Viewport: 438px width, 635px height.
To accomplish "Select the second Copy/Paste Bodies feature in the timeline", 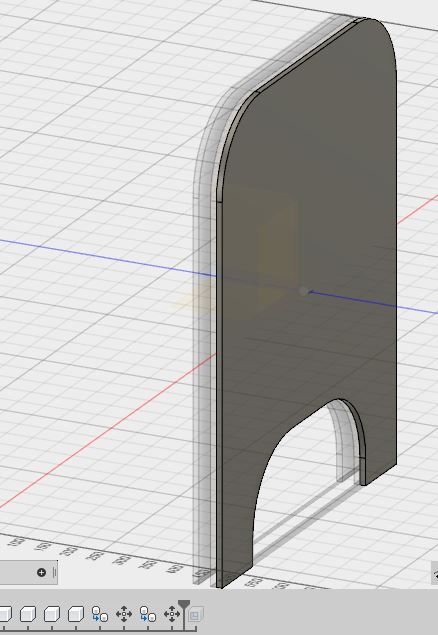I will pyautogui.click(x=148, y=614).
